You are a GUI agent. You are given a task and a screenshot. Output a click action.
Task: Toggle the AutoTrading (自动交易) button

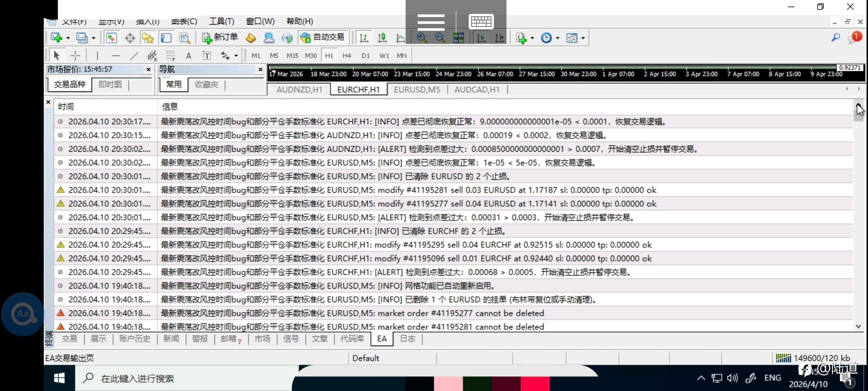coord(323,38)
